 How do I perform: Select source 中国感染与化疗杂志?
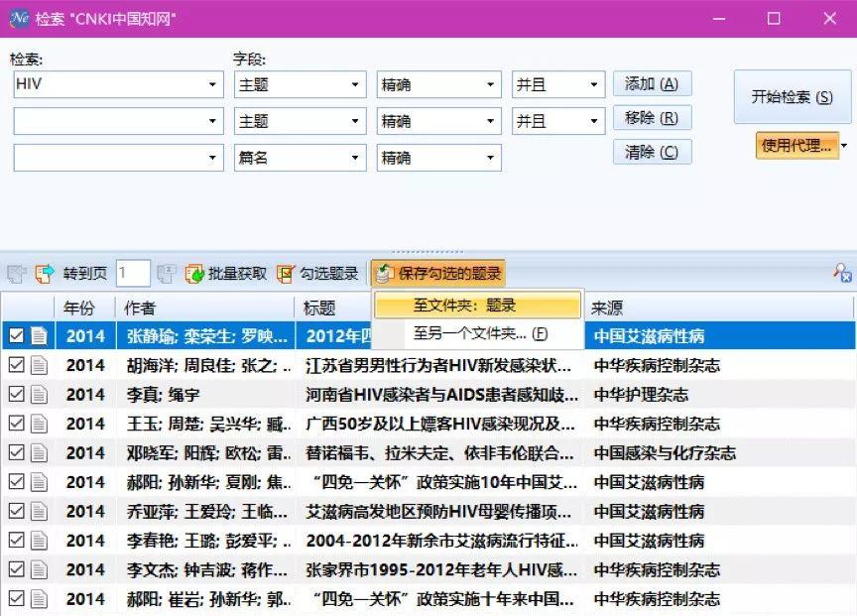click(x=665, y=453)
